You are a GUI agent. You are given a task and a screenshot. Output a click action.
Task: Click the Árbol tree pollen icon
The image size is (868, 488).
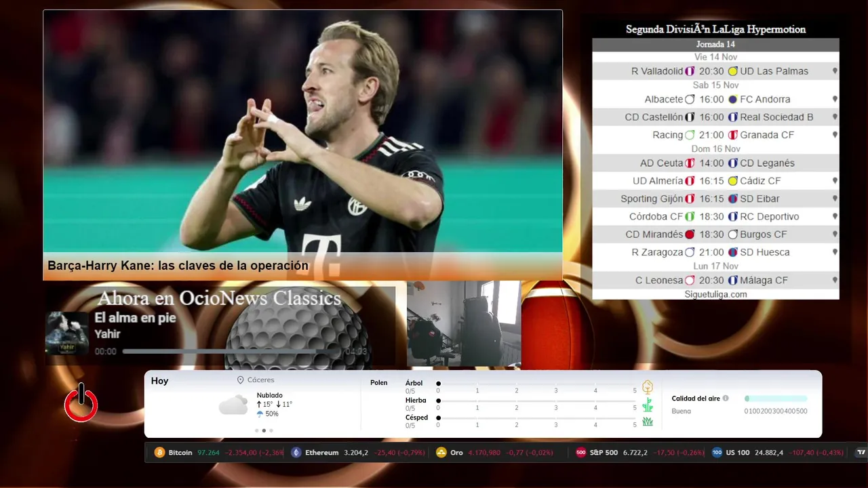648,387
